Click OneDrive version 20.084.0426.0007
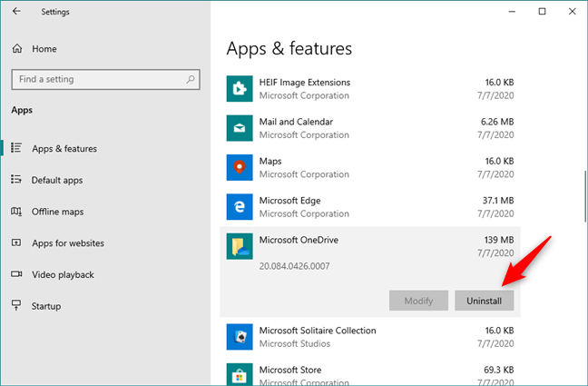 click(x=294, y=266)
